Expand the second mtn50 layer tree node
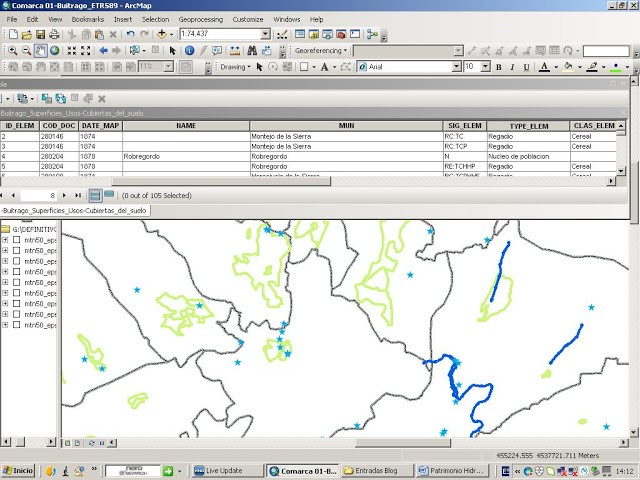The width and height of the screenshot is (640, 480). [5, 251]
